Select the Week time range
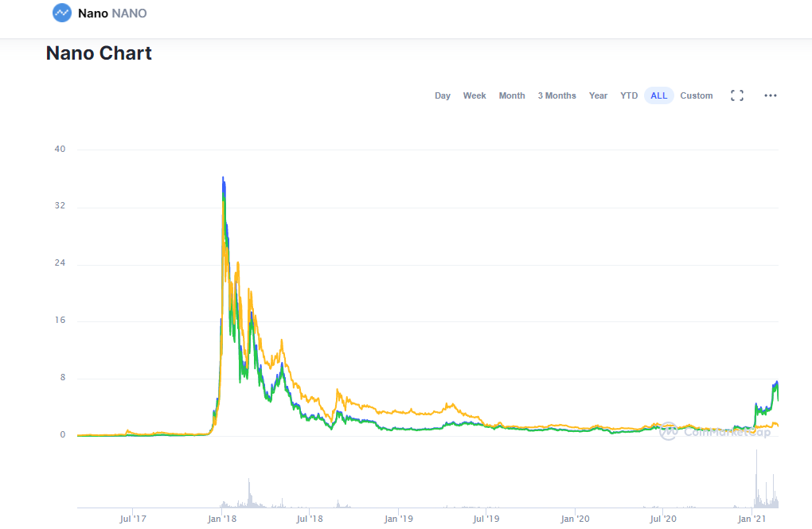 pyautogui.click(x=474, y=95)
